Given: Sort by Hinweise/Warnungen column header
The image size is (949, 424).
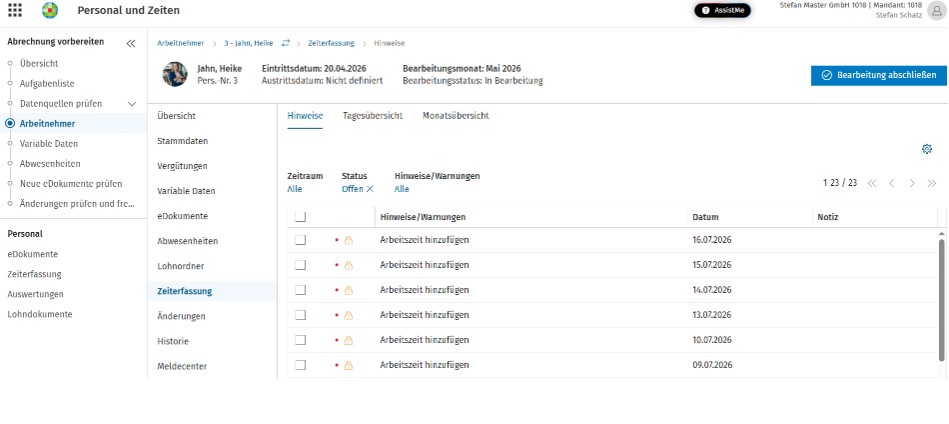Looking at the screenshot, I should coord(423,217).
